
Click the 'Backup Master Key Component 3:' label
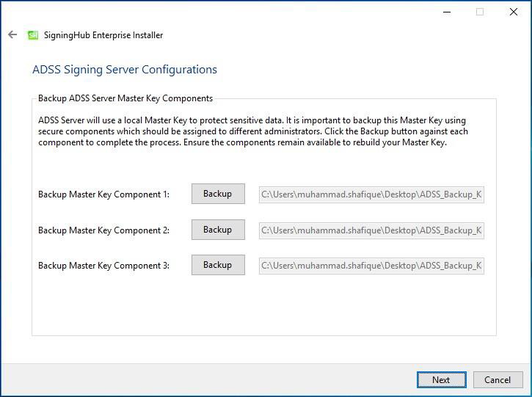click(103, 266)
